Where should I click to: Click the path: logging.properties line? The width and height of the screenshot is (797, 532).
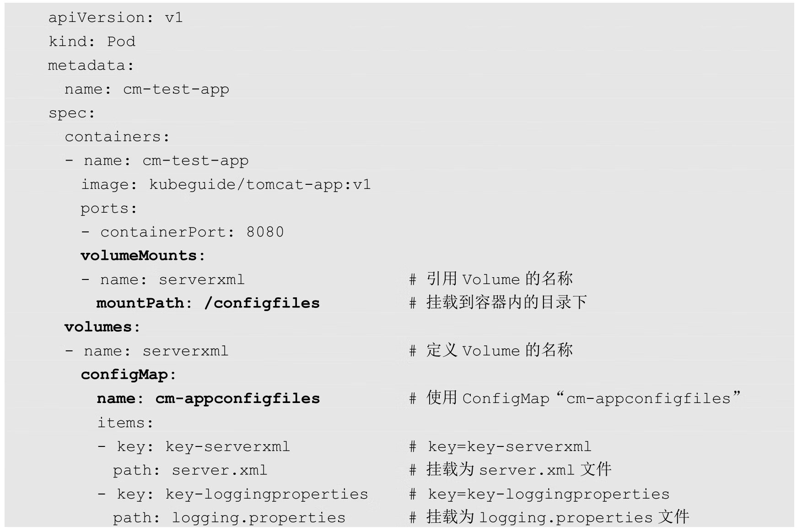229,518
